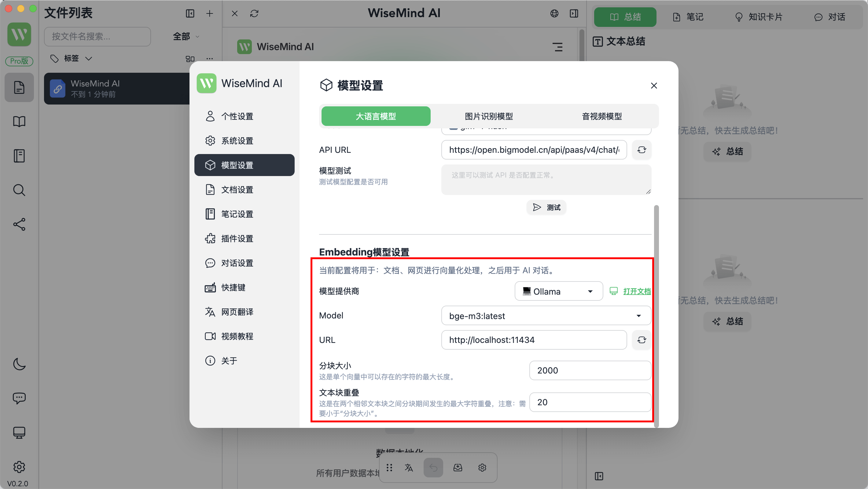Select the 音视频模型 tab

[x=602, y=116]
